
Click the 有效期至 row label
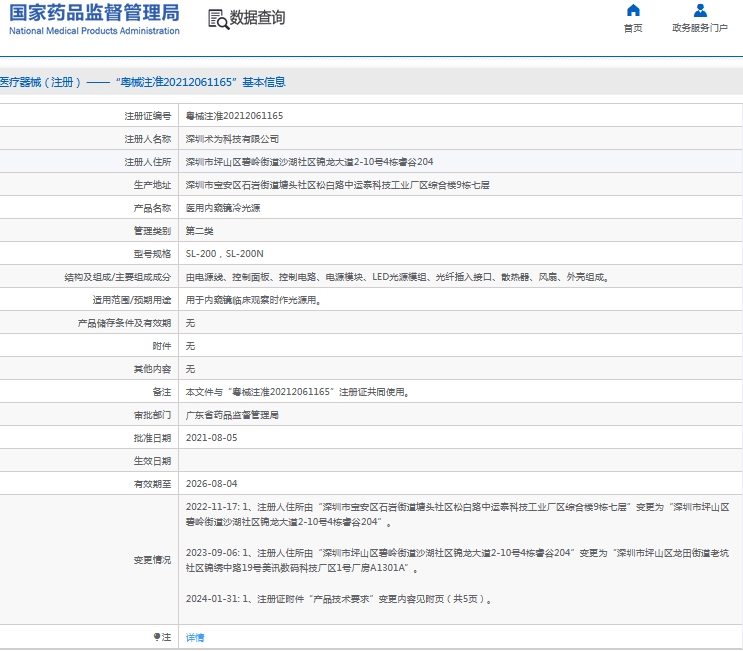click(152, 484)
